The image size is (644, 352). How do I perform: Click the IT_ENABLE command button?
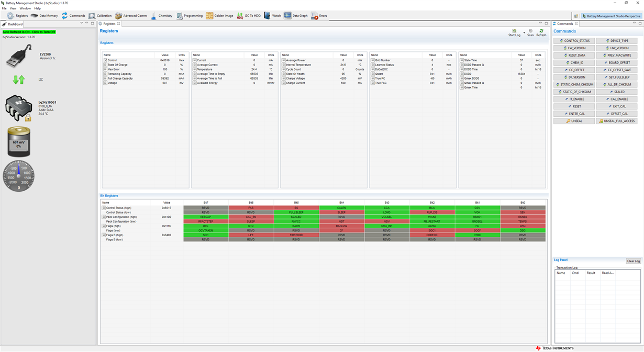574,99
